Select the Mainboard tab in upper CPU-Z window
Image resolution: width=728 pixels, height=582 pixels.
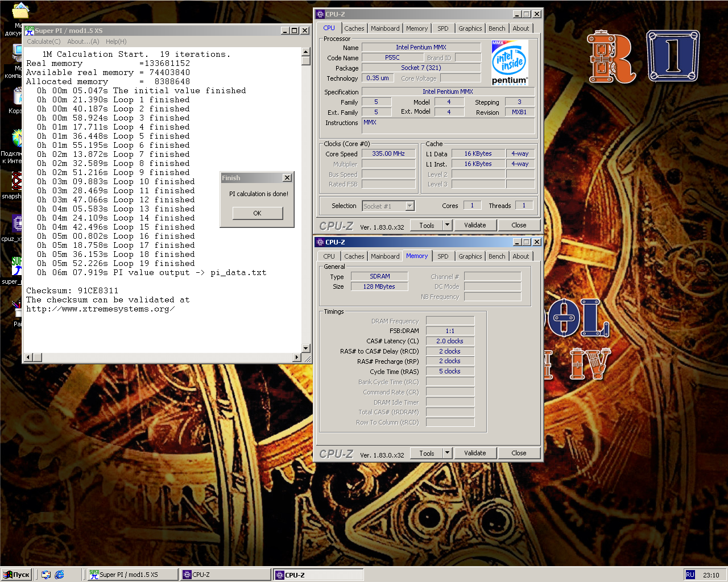385,28
